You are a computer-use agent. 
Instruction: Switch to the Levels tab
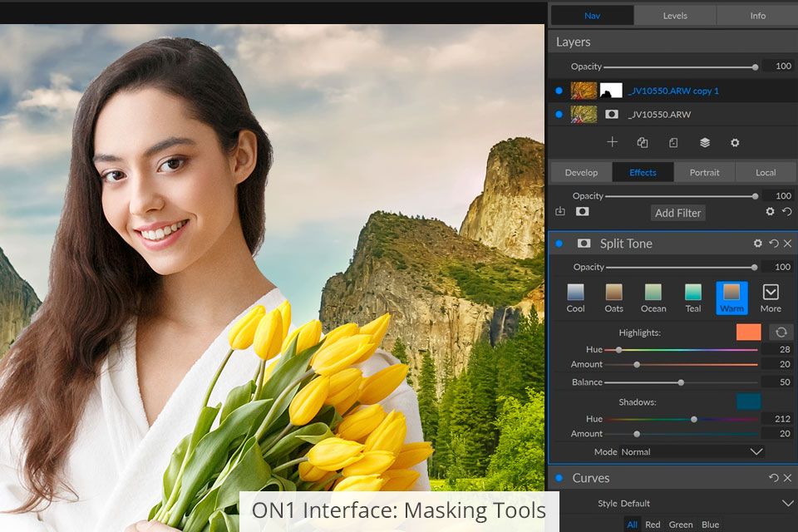click(x=675, y=15)
